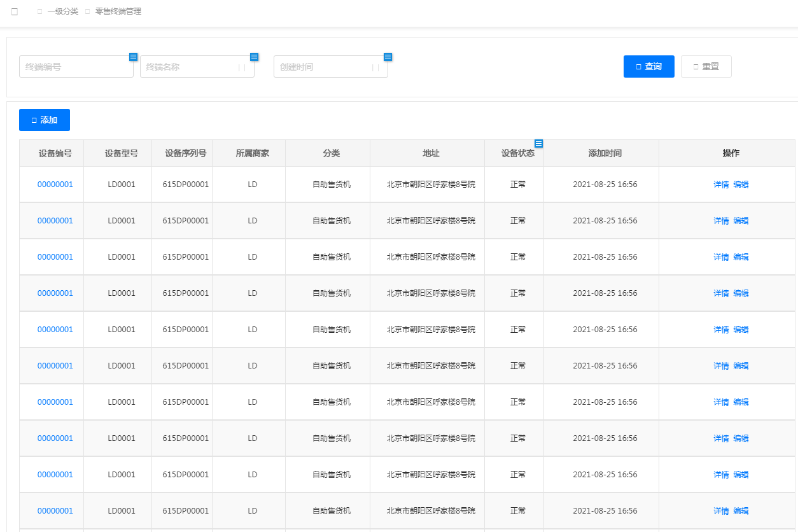Open 详情 in the sixth table row
Screen dimensions: 798x532
pos(721,366)
